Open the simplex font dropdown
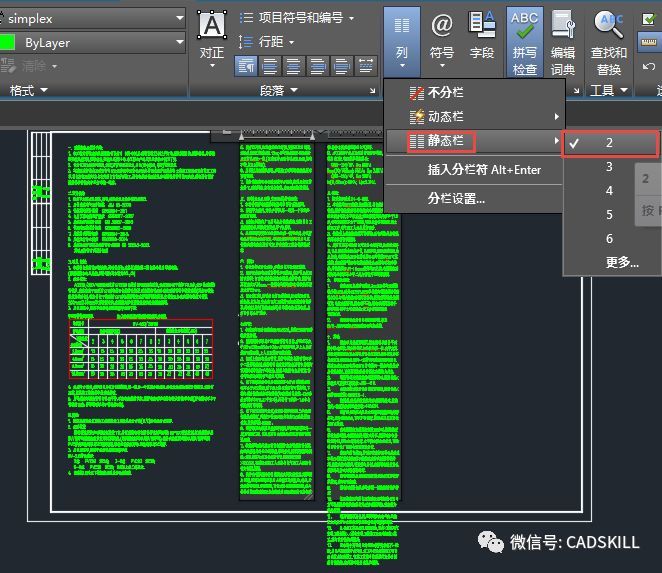 tap(179, 18)
